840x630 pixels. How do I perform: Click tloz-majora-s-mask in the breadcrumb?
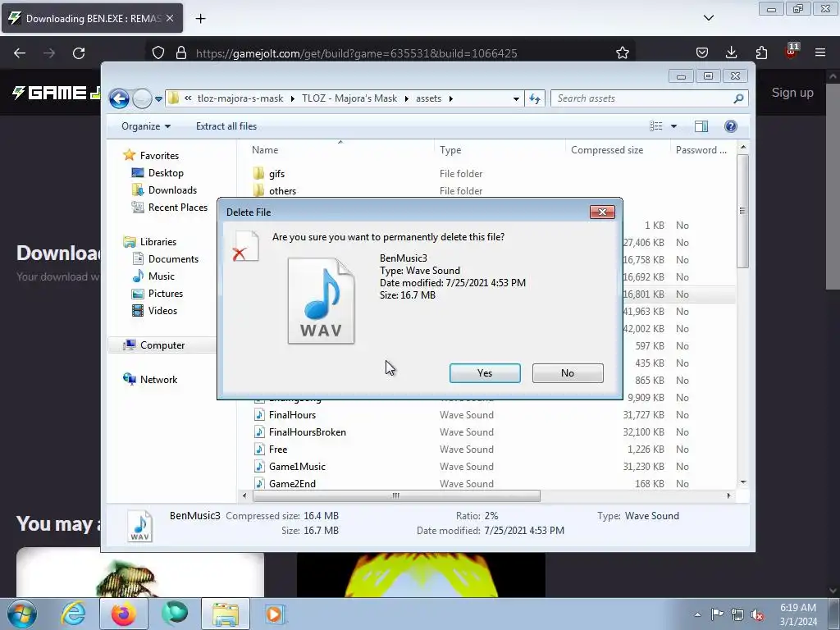click(x=240, y=98)
